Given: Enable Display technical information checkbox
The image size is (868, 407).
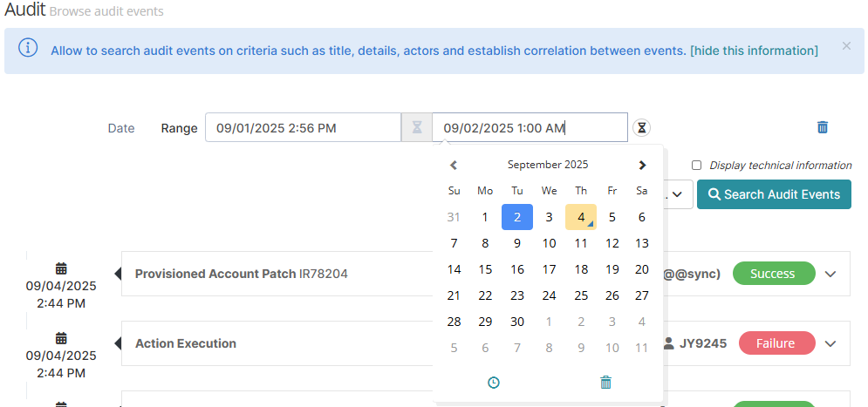Looking at the screenshot, I should 696,166.
